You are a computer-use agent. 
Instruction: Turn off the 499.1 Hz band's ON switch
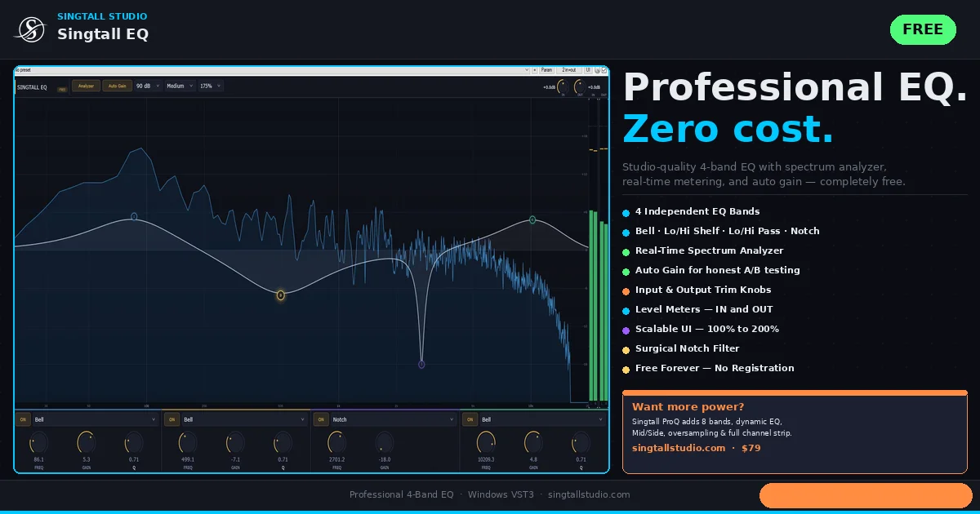point(171,419)
